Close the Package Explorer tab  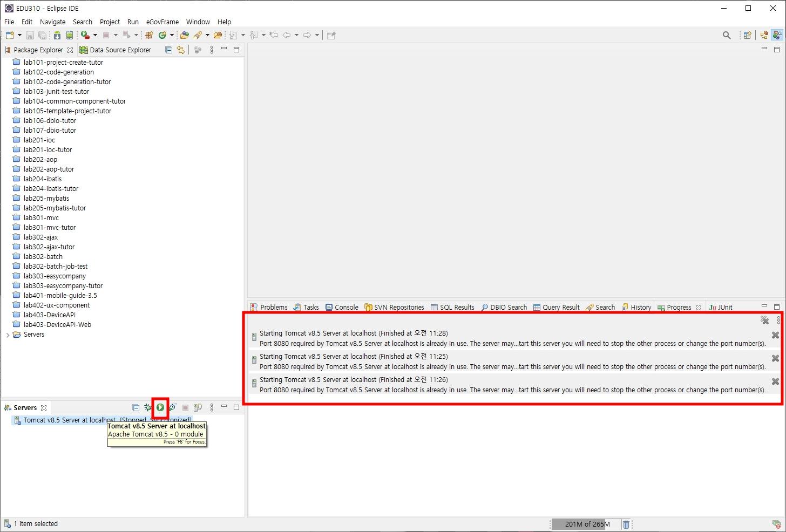pyautogui.click(x=70, y=50)
